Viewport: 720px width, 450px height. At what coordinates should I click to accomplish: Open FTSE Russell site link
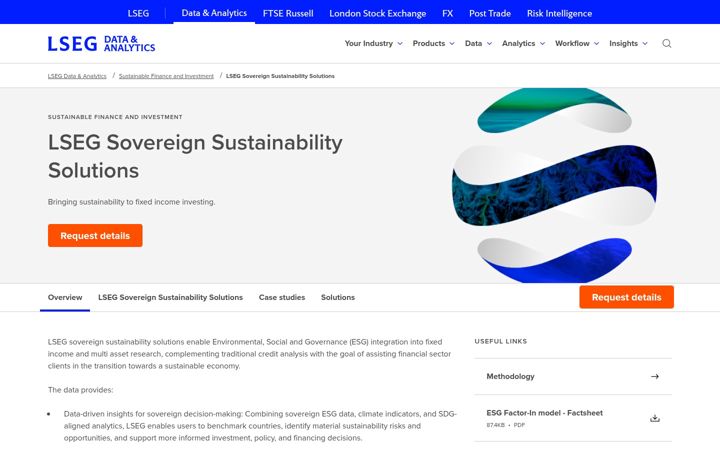(288, 13)
